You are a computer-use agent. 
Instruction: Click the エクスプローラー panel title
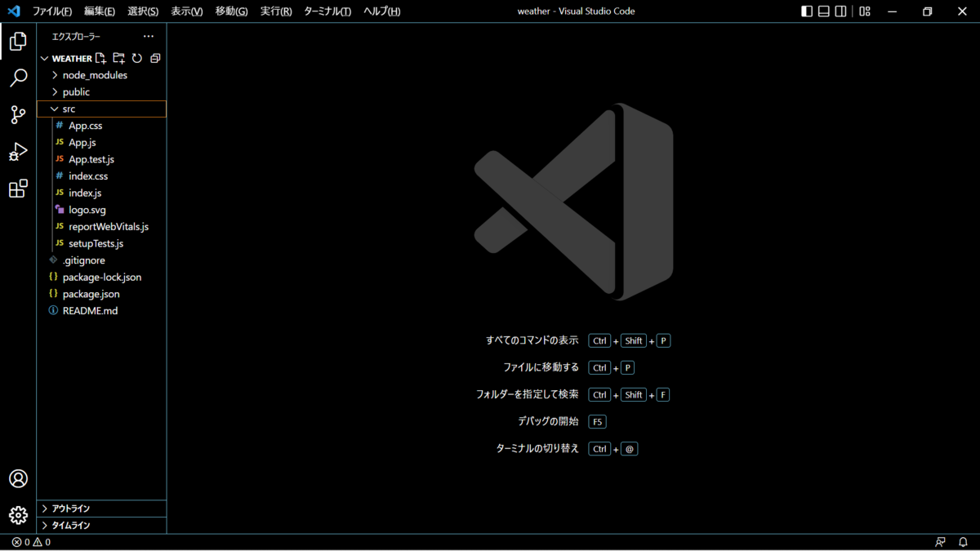pos(76,37)
